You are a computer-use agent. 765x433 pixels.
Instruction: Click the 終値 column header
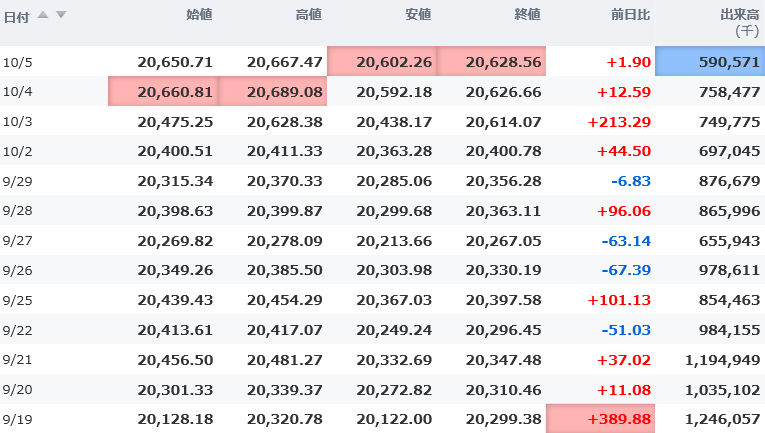point(527,15)
